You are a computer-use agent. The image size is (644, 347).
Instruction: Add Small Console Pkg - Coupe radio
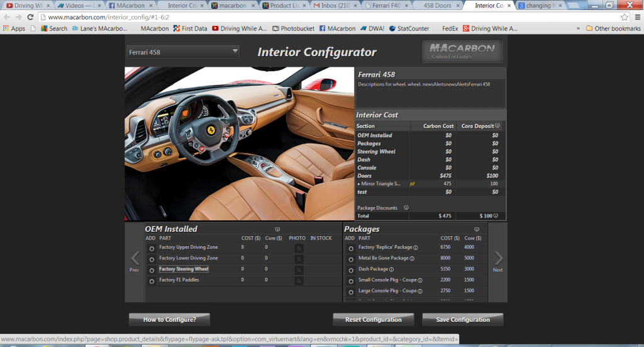(351, 282)
